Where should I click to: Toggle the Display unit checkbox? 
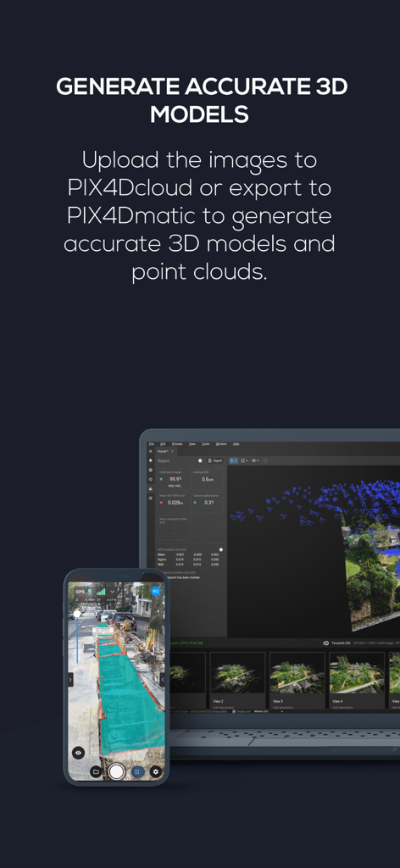[234, 711]
